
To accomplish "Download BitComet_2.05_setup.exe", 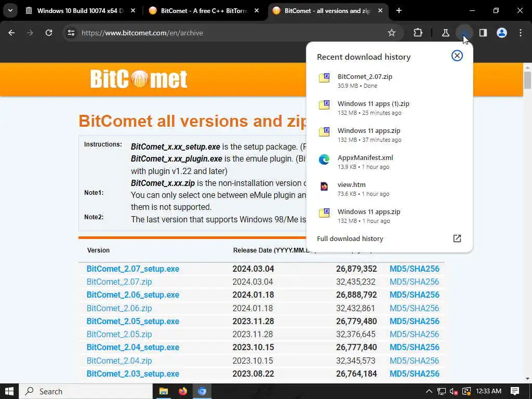I will coord(132,321).
